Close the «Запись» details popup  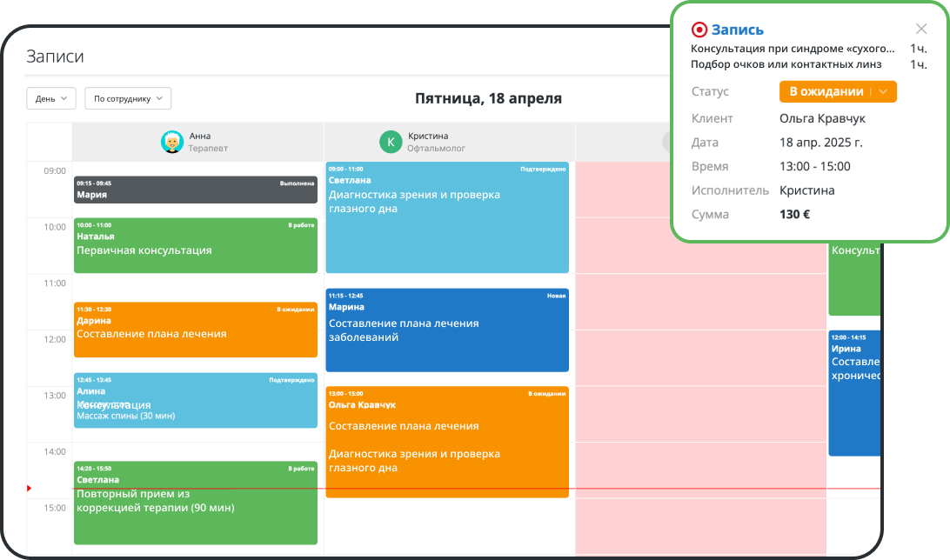(920, 29)
